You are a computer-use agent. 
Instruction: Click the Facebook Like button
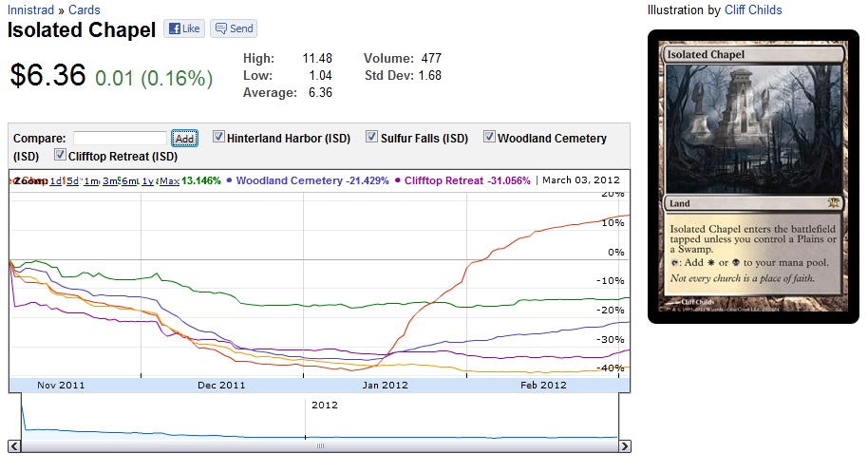click(x=183, y=28)
